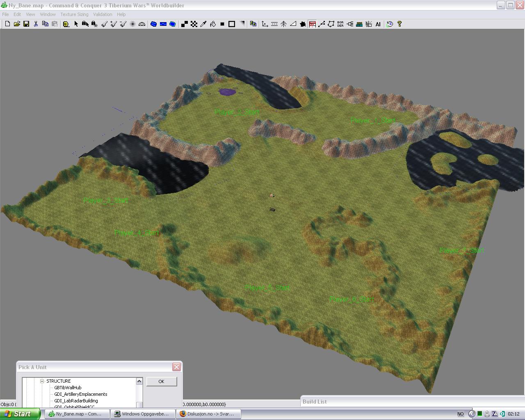525x420 pixels.
Task: Close the Pick A Unit dialog
Action: [x=176, y=367]
